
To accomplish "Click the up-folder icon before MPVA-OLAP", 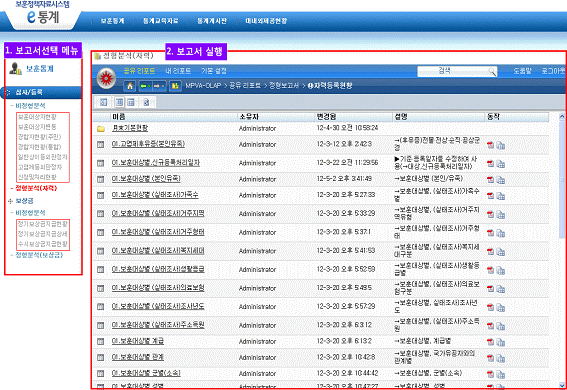I will point(175,86).
